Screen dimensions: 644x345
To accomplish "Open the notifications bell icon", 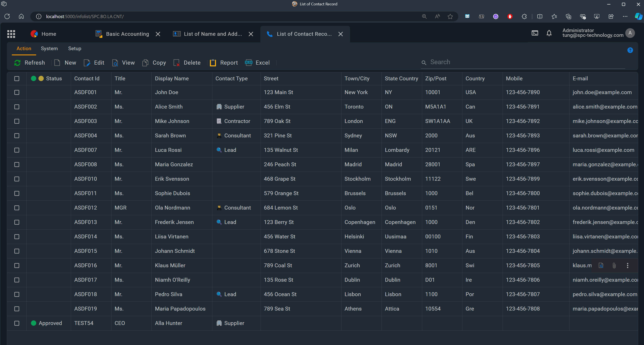I will click(549, 33).
